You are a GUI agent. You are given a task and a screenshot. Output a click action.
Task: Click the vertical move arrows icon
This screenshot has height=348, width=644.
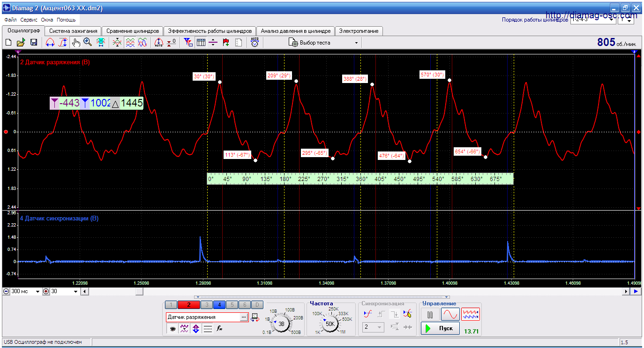point(196,329)
